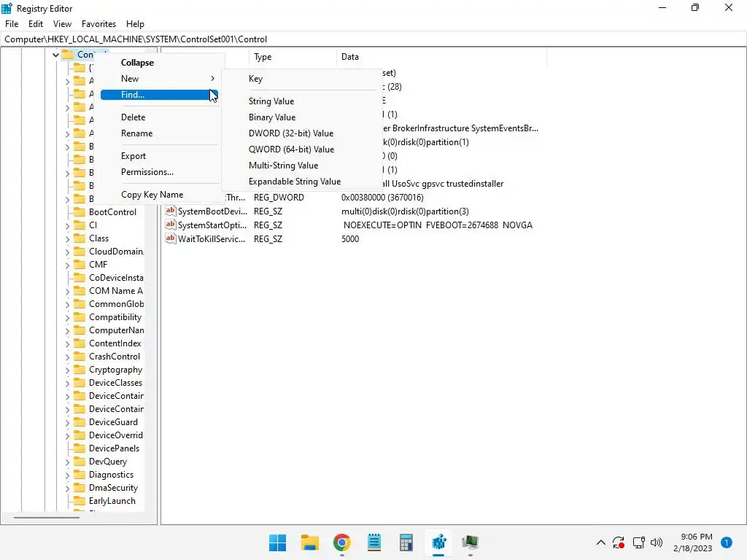The width and height of the screenshot is (747, 560).
Task: Collapse the Control key tree node
Action: click(55, 55)
